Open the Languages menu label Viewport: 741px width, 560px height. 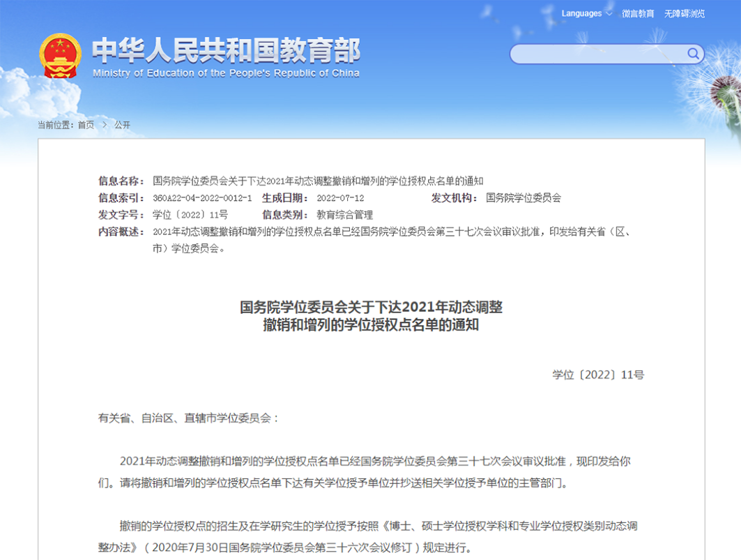tap(581, 13)
